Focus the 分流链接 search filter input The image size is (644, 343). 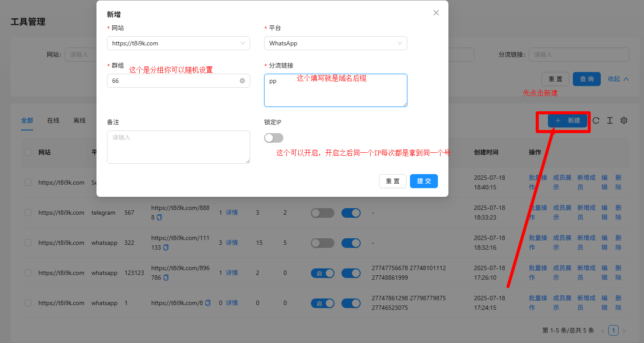(x=579, y=55)
